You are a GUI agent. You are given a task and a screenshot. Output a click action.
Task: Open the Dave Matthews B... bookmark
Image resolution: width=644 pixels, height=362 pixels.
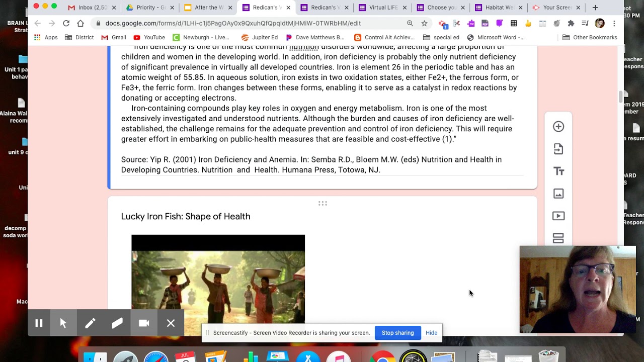(x=315, y=37)
